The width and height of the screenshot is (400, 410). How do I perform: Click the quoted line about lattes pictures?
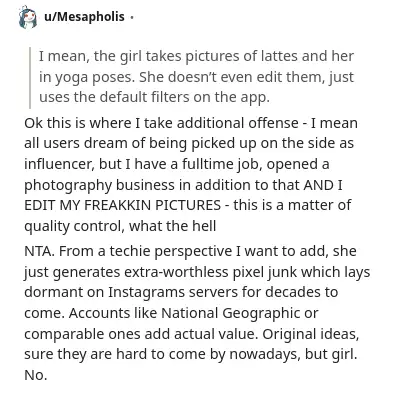point(196,56)
